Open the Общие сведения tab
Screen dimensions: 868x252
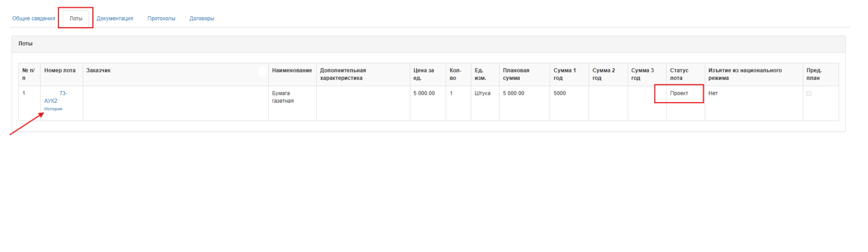click(x=34, y=19)
